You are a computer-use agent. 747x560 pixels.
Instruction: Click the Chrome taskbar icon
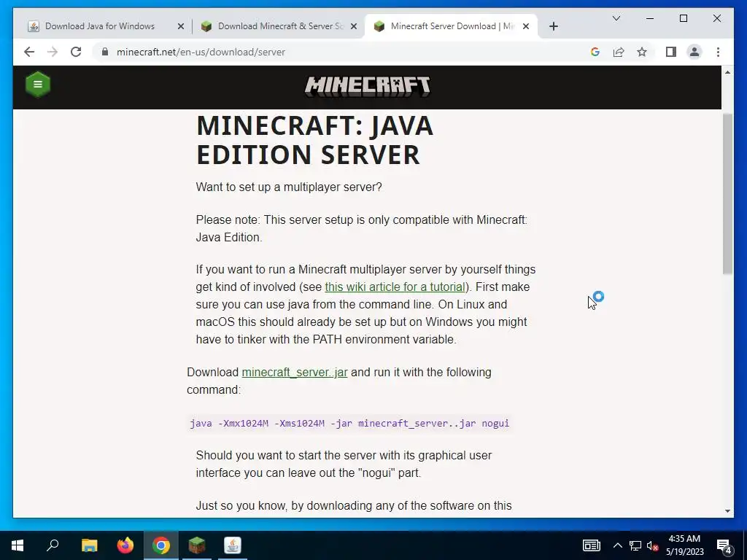tap(161, 545)
